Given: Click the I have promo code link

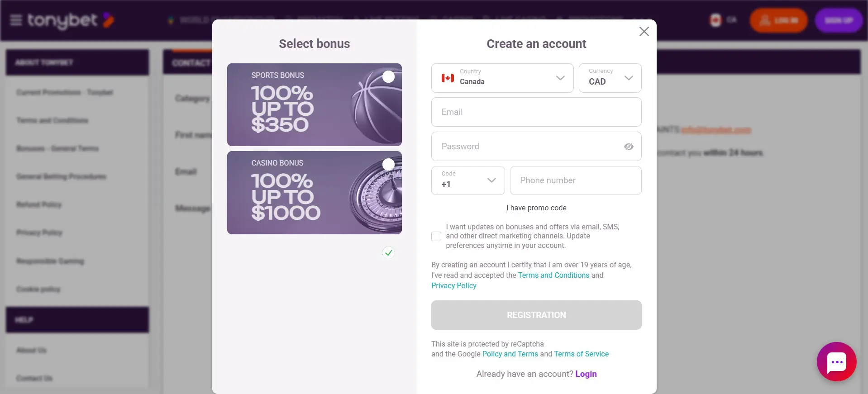Looking at the screenshot, I should click(536, 208).
